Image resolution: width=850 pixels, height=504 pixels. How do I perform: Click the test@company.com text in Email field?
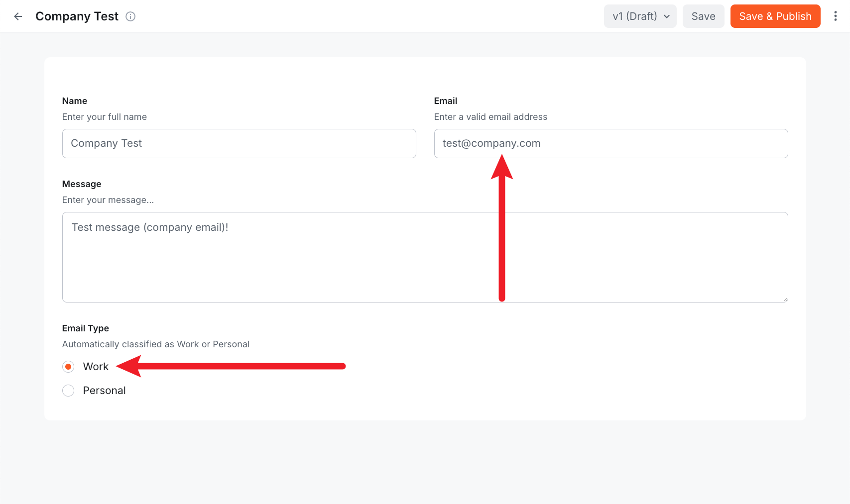(491, 143)
